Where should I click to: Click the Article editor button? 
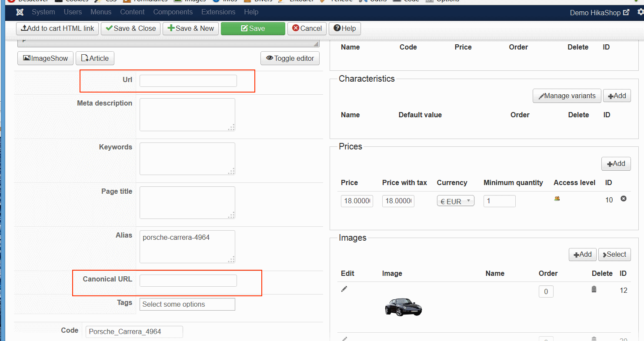point(95,58)
